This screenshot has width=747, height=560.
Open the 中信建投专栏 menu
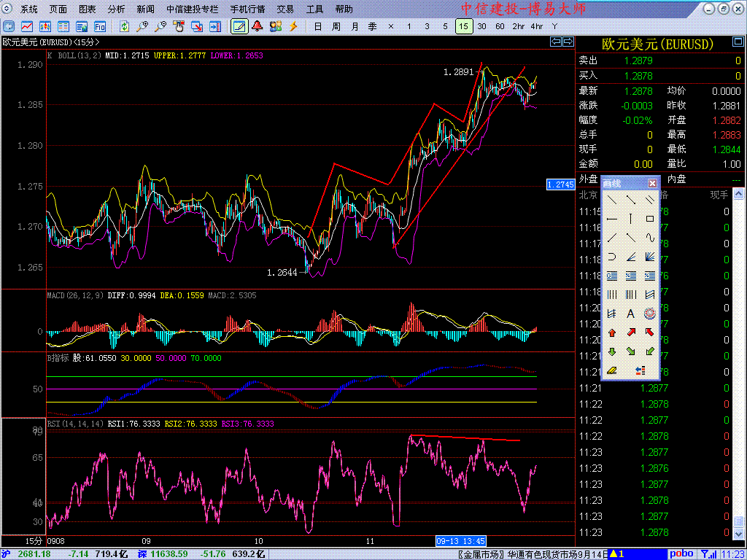pos(192,9)
